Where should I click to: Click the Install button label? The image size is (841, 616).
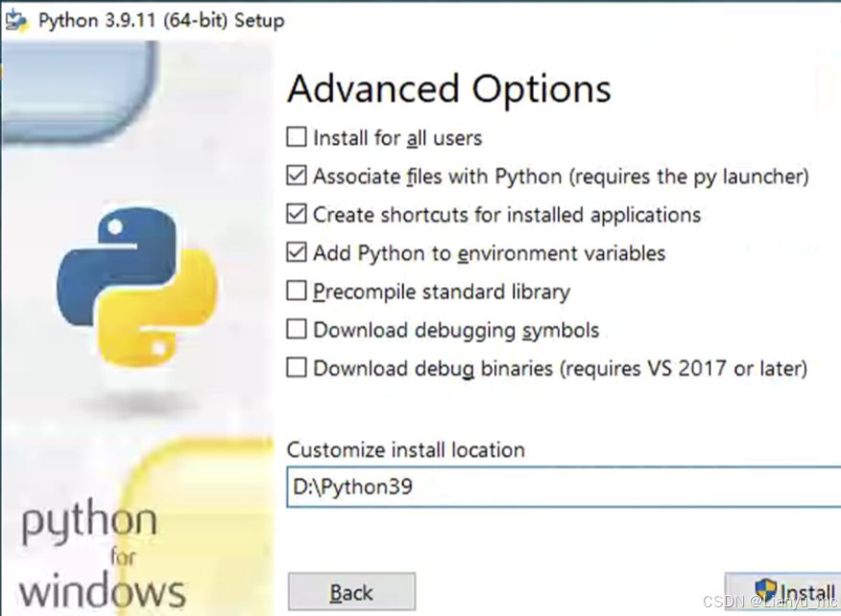807,593
